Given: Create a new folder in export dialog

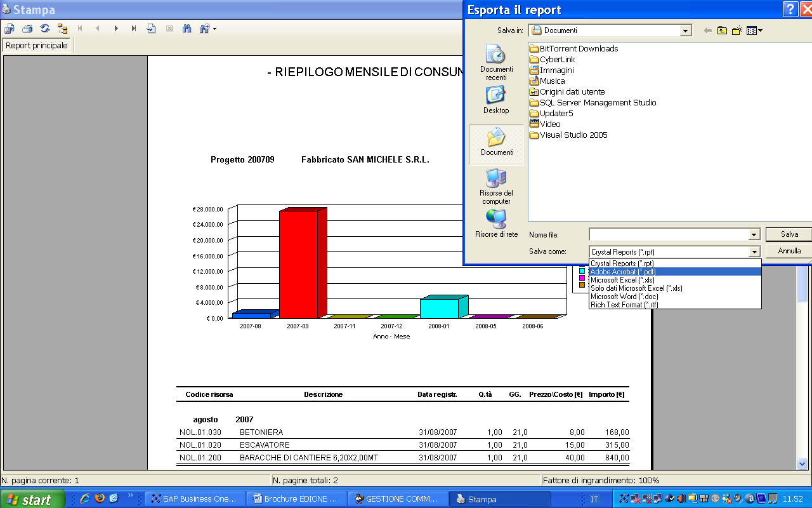Looking at the screenshot, I should click(737, 30).
